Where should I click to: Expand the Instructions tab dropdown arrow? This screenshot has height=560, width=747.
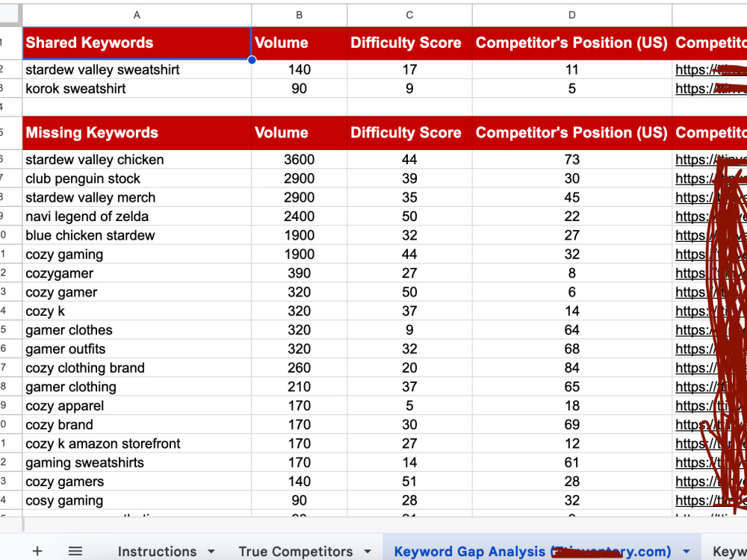coord(211,552)
